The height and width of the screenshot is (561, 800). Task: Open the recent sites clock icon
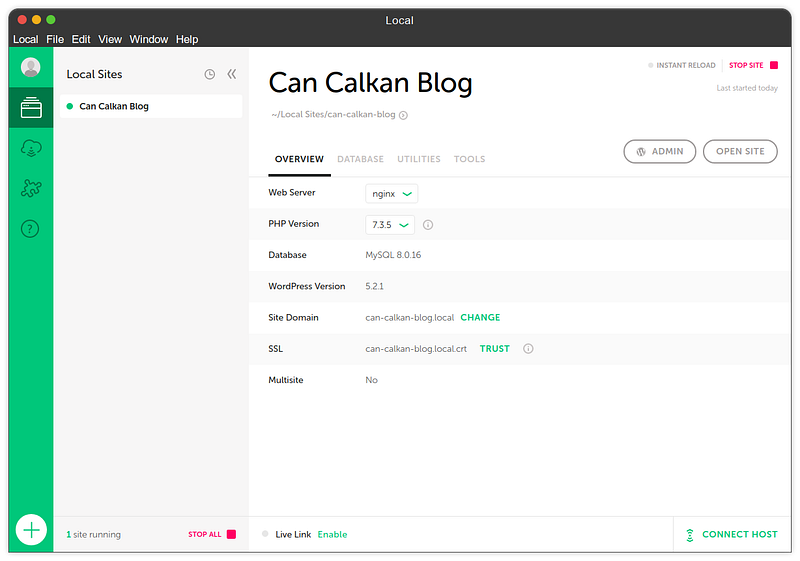tap(210, 74)
